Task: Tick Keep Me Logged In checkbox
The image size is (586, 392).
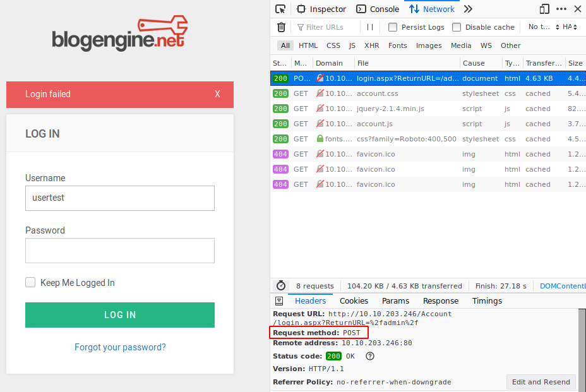Action: pos(30,283)
